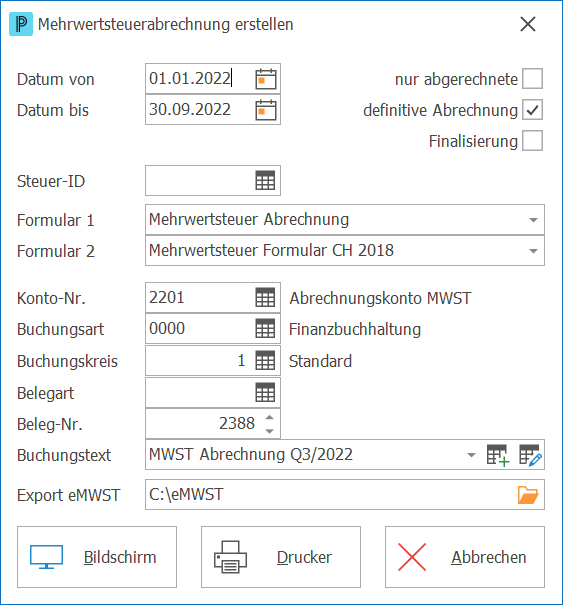Increase Beleg-Nr. with up arrow
The width and height of the screenshot is (563, 605).
pos(270,417)
